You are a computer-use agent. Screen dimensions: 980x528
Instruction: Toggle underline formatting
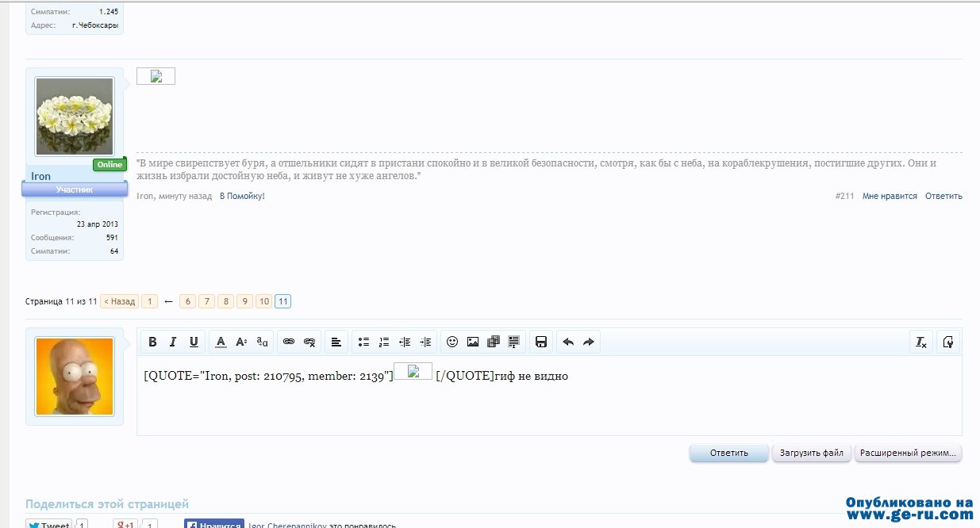[194, 342]
